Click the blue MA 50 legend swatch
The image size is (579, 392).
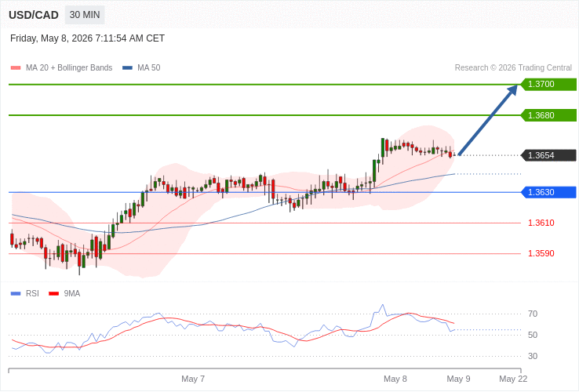pyautogui.click(x=127, y=68)
